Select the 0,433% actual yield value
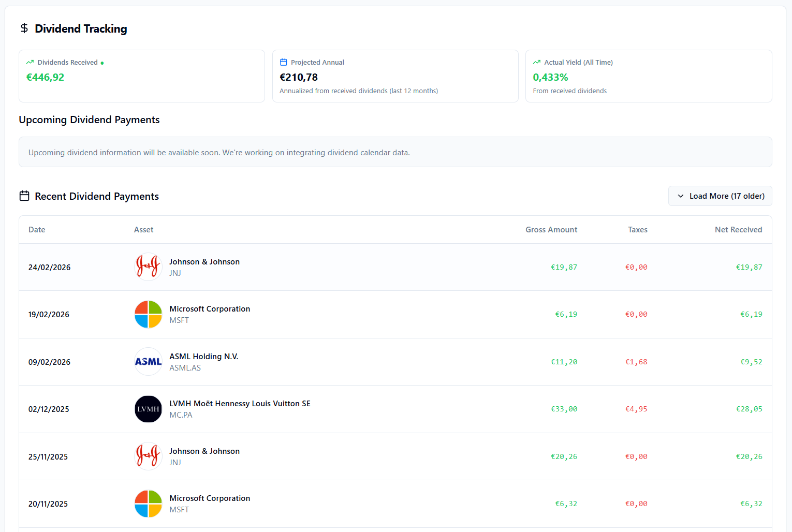The height and width of the screenshot is (532, 792). click(x=551, y=77)
